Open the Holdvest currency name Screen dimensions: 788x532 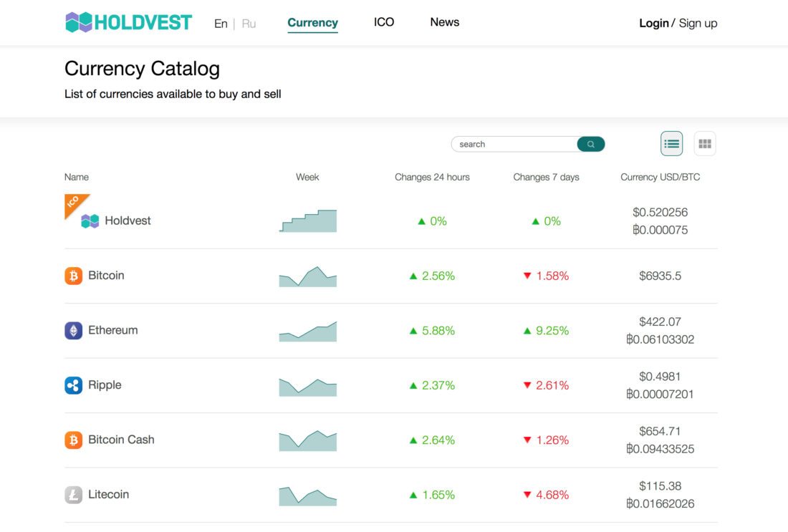click(128, 221)
